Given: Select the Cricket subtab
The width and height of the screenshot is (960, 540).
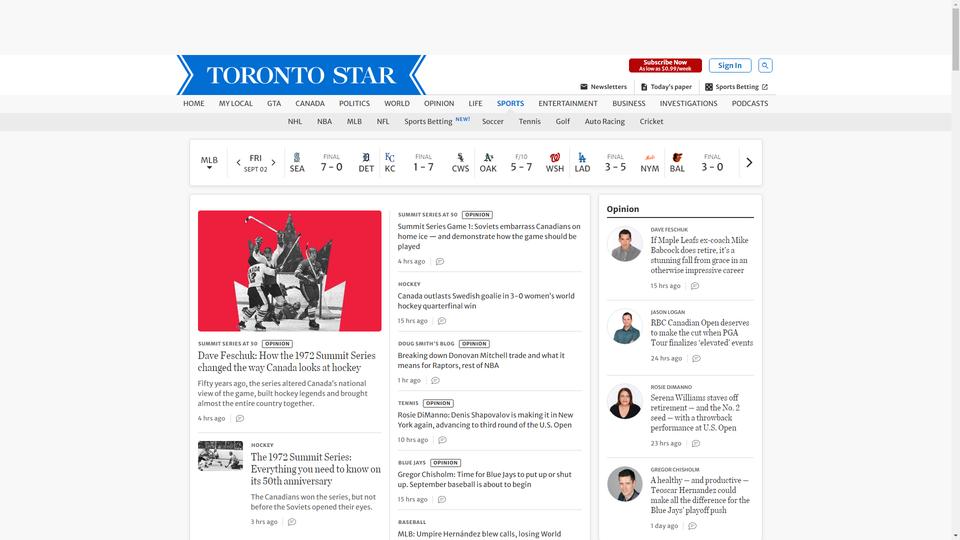Looking at the screenshot, I should point(651,121).
